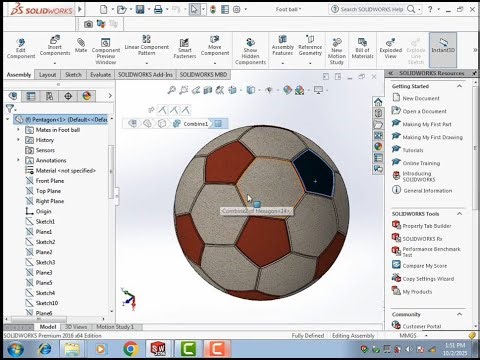Click the Windows Start button

tap(15, 349)
